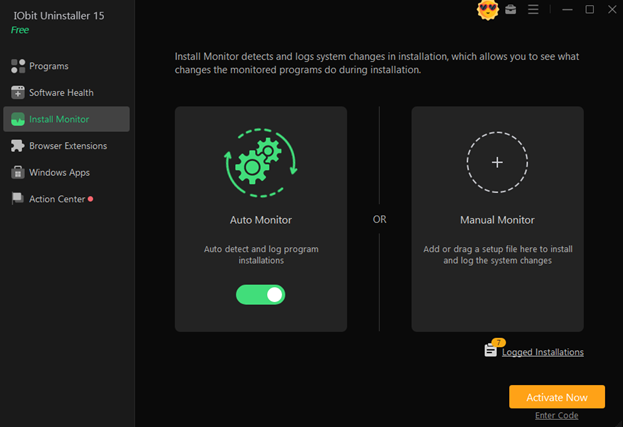Close the IObit Uninstaller window

[x=612, y=10]
